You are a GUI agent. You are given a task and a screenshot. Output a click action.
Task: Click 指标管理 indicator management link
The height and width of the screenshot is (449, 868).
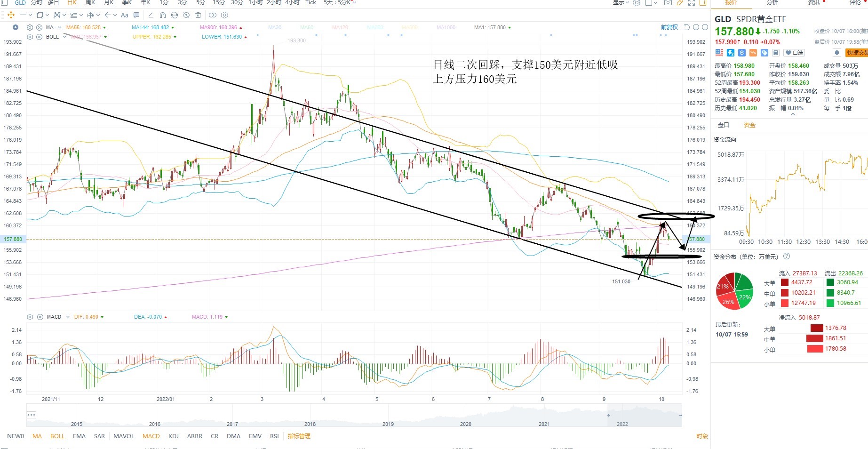pos(299,436)
